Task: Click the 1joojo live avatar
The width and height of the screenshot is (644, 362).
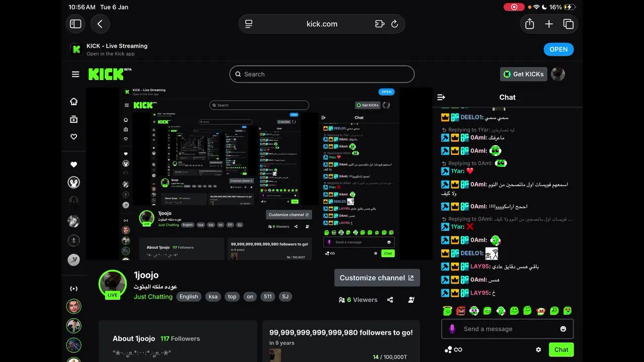Action: tap(113, 284)
